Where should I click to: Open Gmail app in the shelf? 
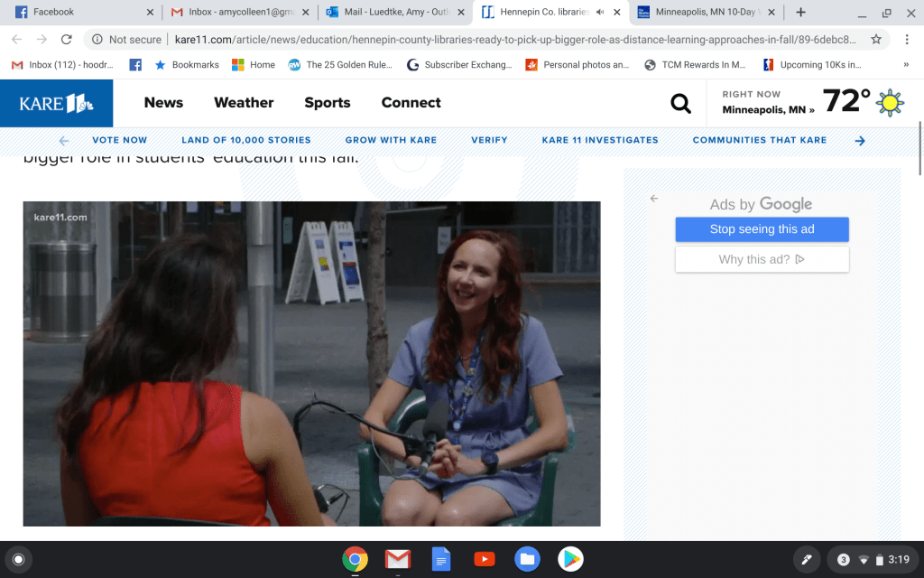coord(398,560)
